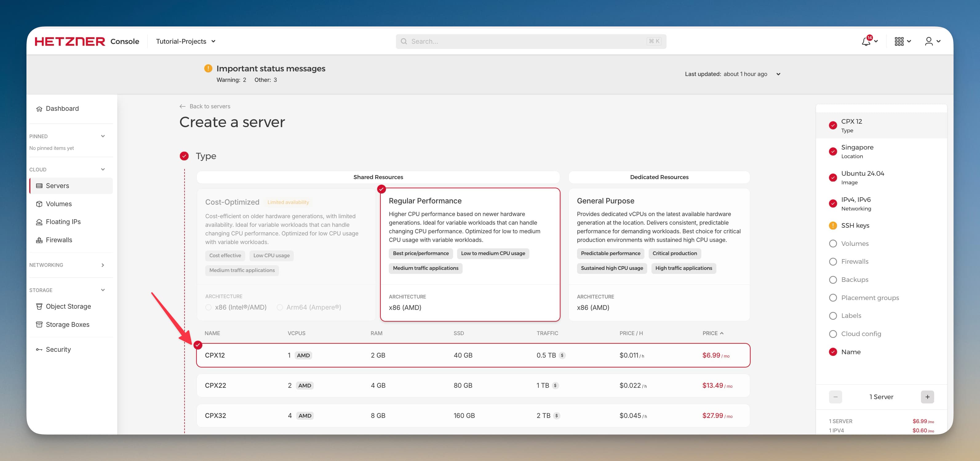Screen dimensions: 980x461
Task: Open the apps grid menu icon
Action: [899, 42]
